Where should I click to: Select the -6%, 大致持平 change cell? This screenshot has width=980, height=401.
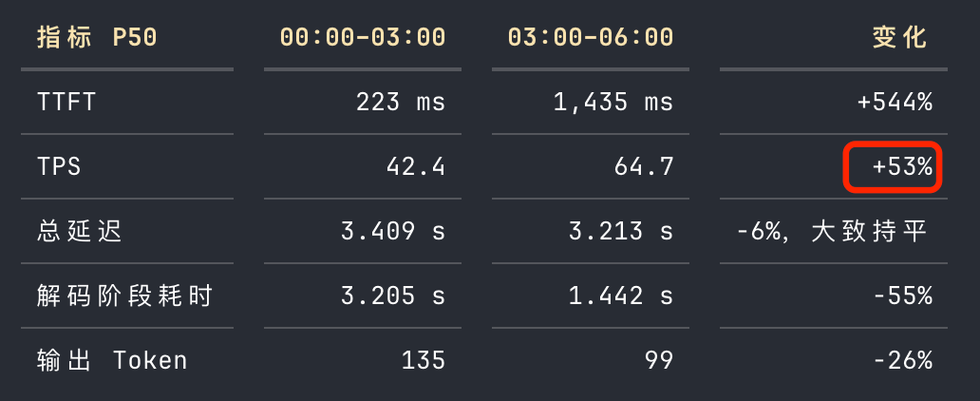click(x=832, y=232)
